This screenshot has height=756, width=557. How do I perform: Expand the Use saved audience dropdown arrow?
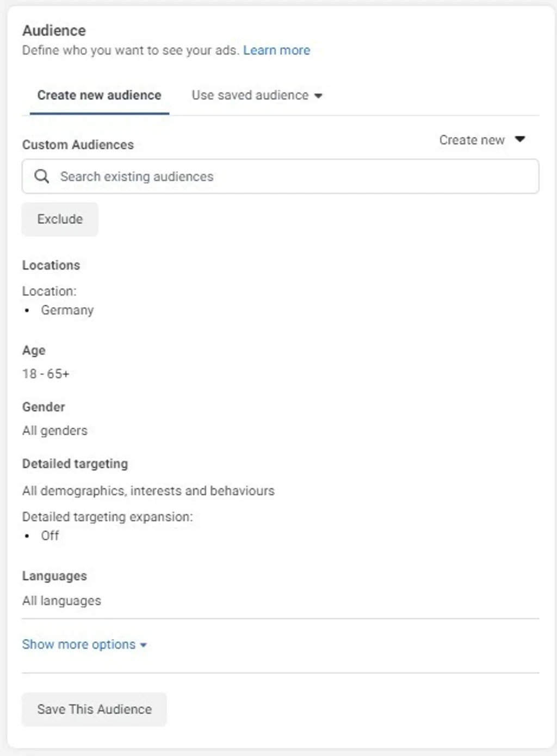click(320, 95)
